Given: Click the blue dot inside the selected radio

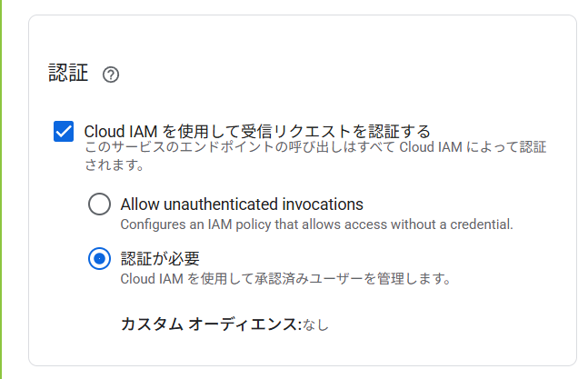Looking at the screenshot, I should tap(99, 259).
